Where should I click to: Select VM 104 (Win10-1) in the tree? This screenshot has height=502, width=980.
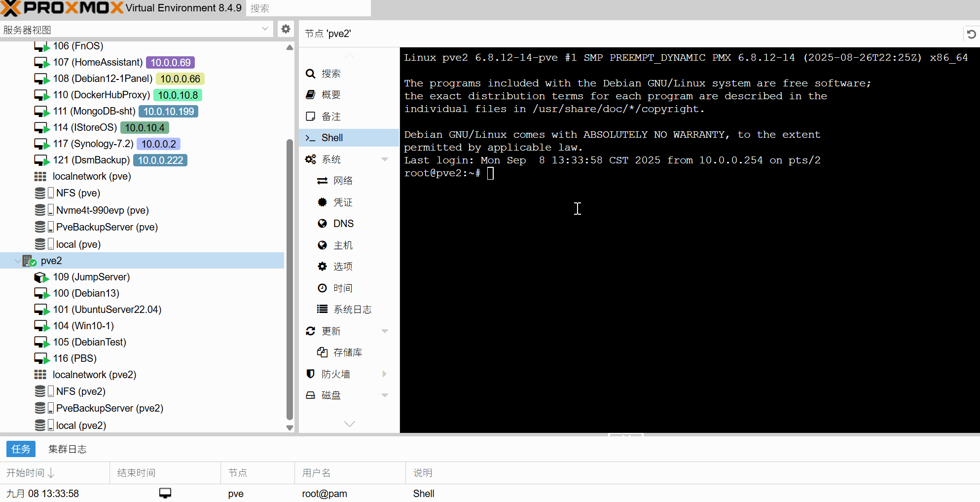tap(142, 326)
